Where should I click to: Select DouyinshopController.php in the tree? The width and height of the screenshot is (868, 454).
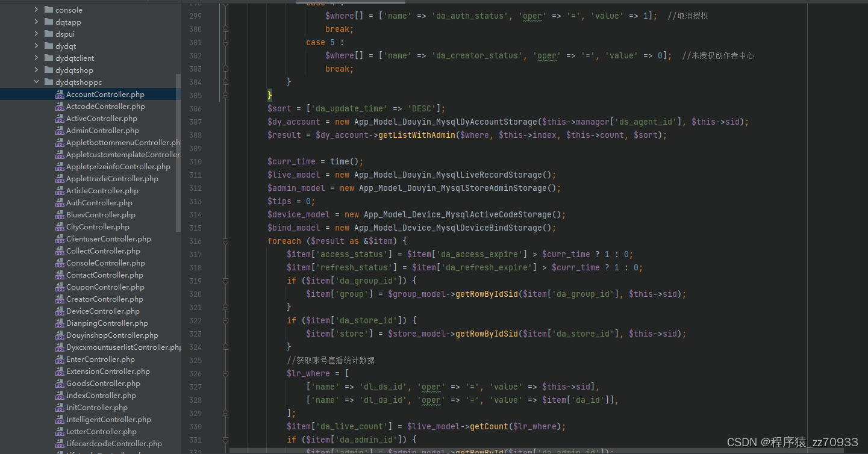click(x=112, y=335)
